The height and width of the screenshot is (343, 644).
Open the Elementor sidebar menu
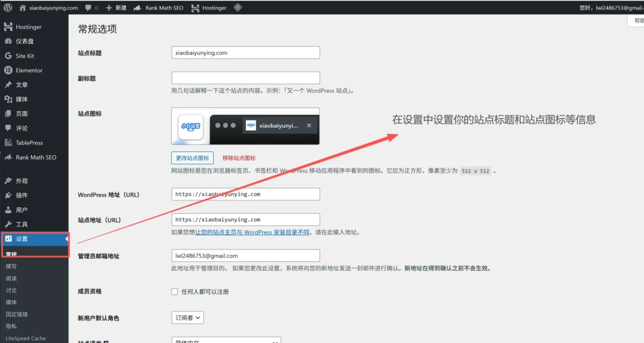point(29,70)
